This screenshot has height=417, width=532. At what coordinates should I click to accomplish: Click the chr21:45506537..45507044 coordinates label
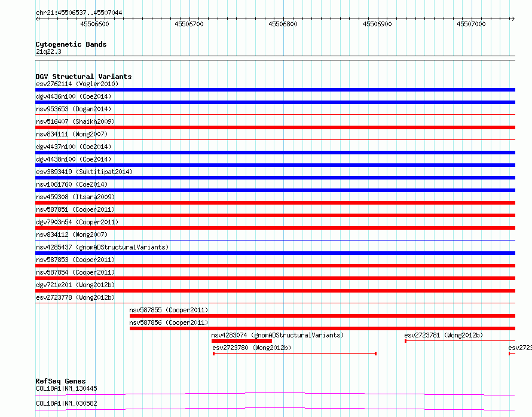pos(79,13)
